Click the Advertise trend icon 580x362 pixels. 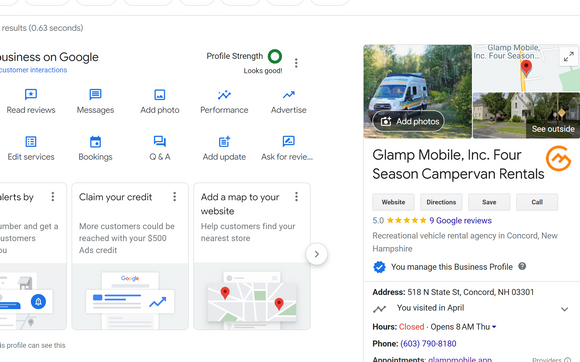(289, 95)
